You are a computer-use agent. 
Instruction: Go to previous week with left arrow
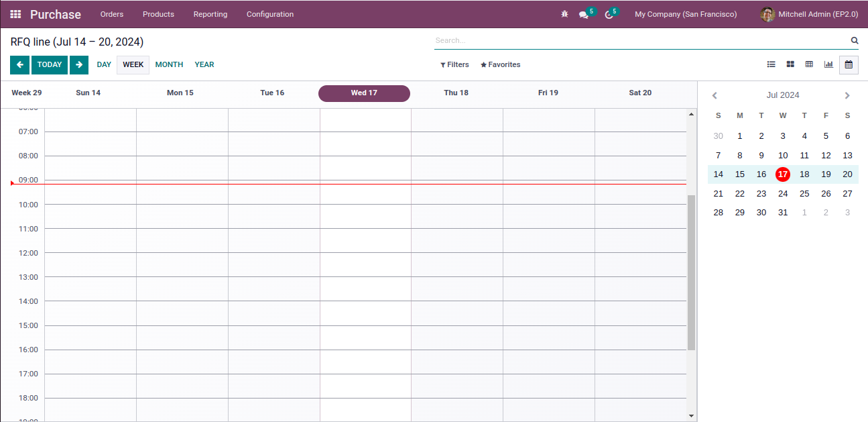(x=20, y=65)
